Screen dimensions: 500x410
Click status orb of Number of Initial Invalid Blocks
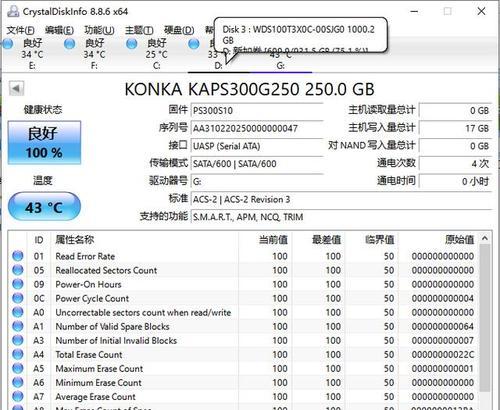(18, 340)
